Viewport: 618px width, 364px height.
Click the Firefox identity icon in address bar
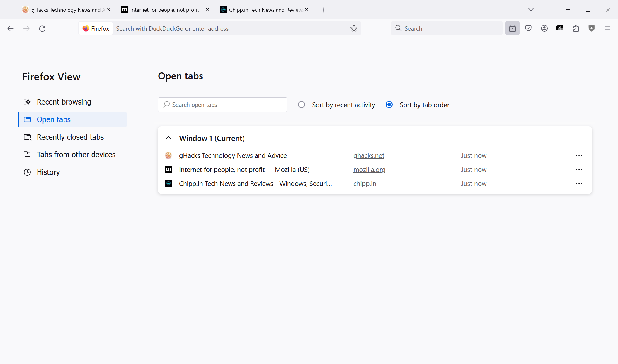click(x=96, y=28)
